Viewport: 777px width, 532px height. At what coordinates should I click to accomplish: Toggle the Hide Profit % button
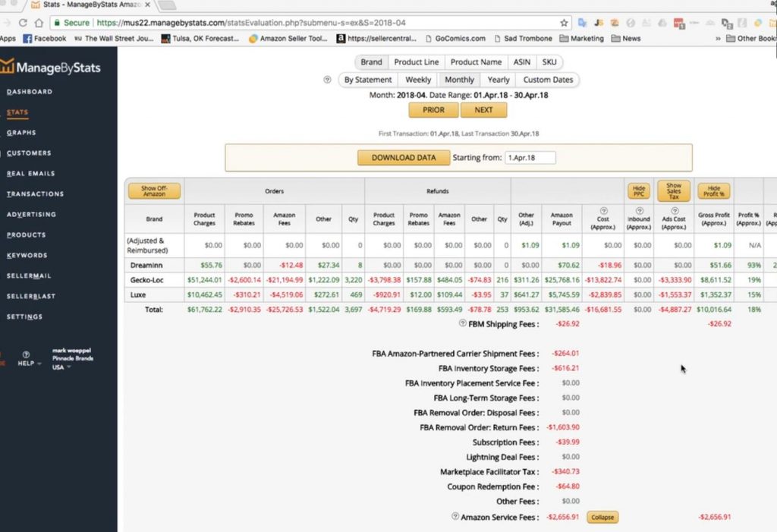(713, 191)
